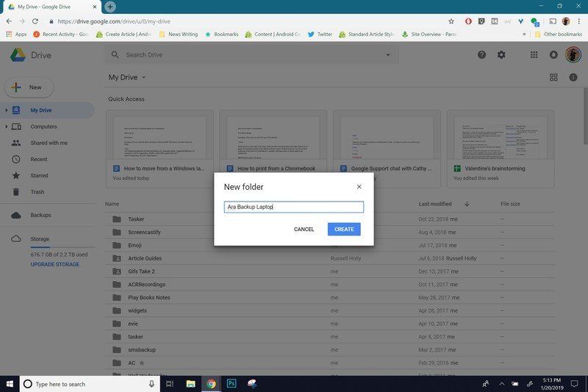Open the Starred section
The width and height of the screenshot is (588, 392).
click(x=39, y=176)
